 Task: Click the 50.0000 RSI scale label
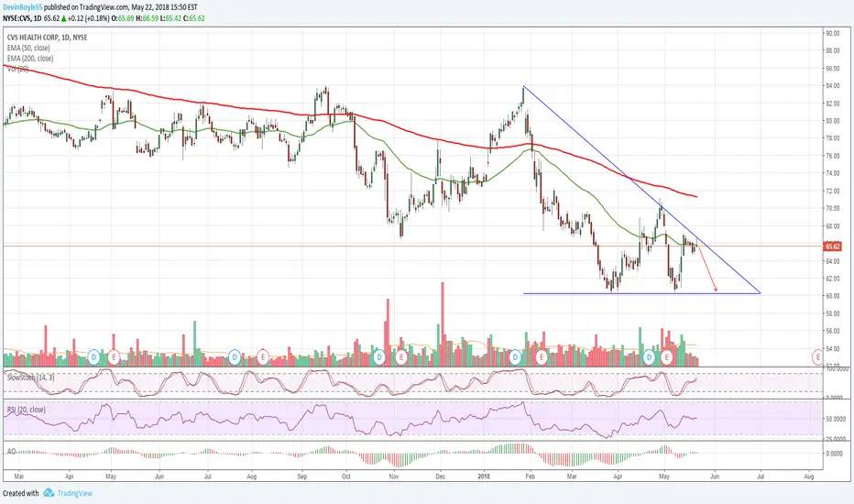point(836,419)
